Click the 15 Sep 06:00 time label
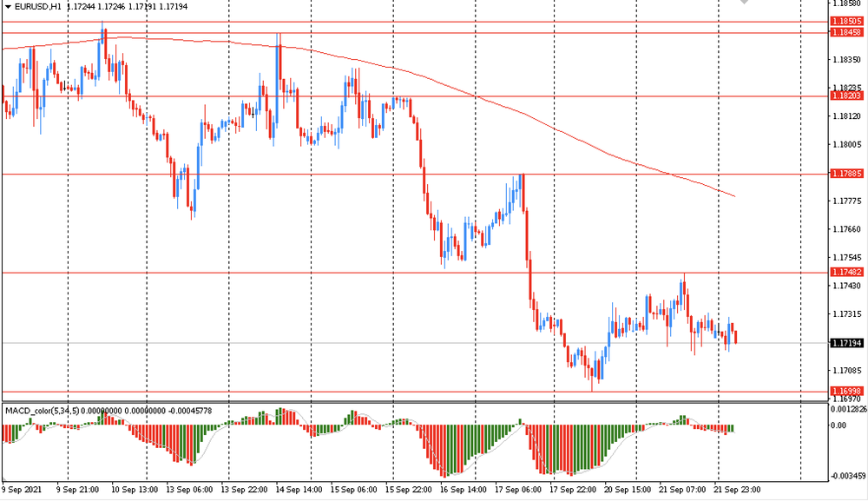 (354, 490)
